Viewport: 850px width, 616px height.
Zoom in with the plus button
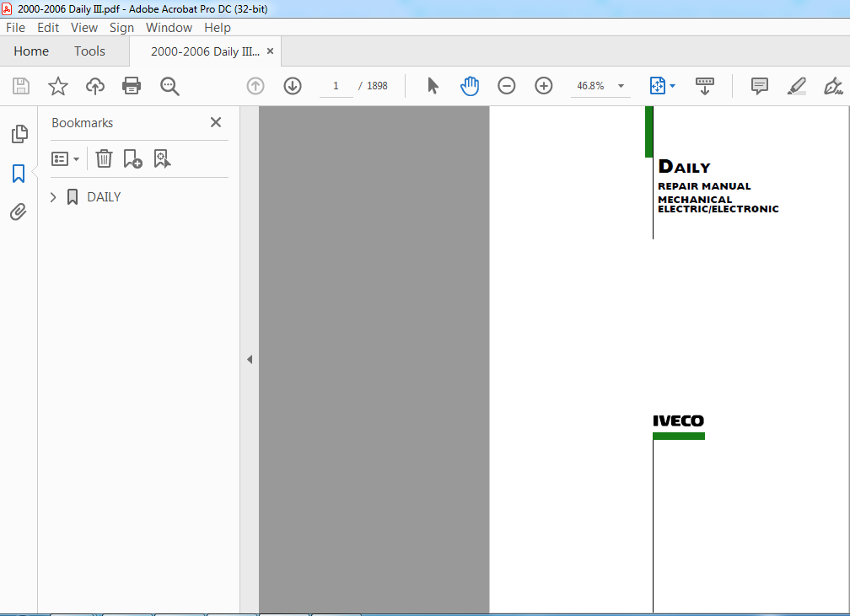point(544,86)
